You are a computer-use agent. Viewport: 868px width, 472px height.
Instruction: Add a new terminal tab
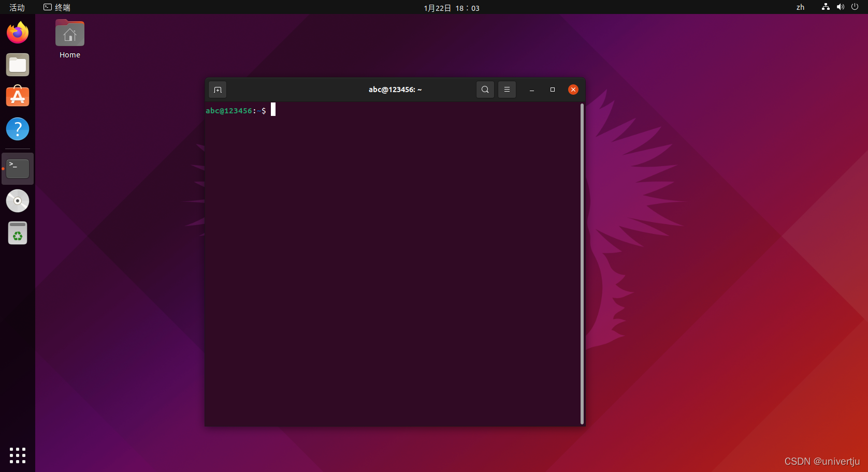[218, 90]
